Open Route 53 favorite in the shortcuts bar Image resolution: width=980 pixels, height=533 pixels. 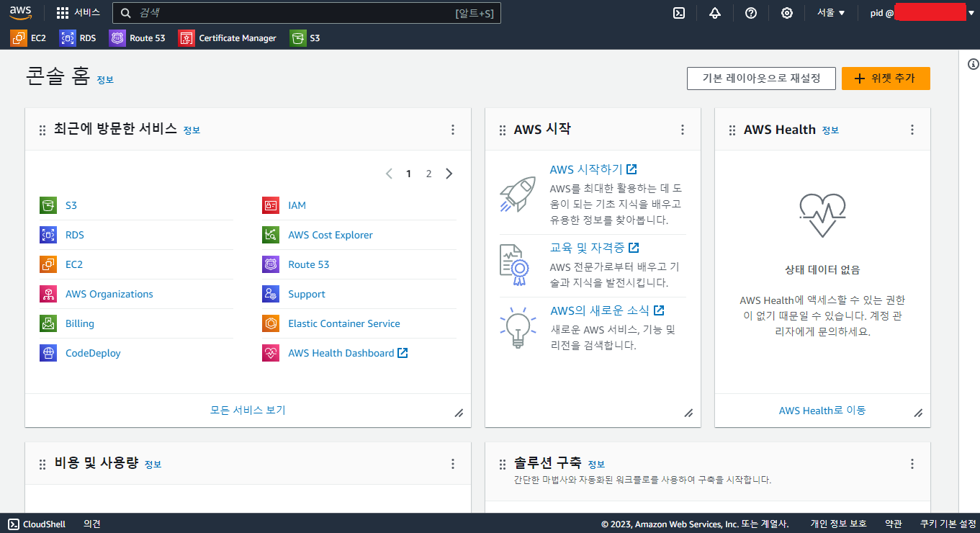[137, 38]
